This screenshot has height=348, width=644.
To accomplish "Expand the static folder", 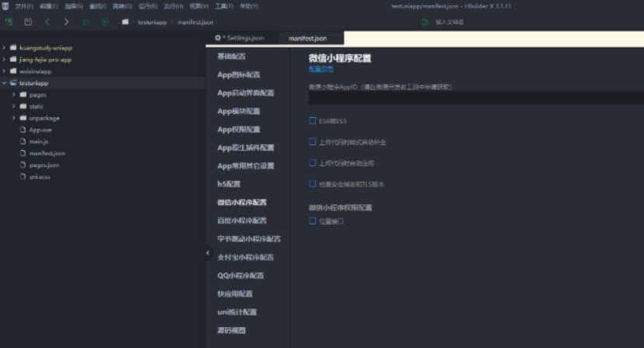I will (x=13, y=106).
